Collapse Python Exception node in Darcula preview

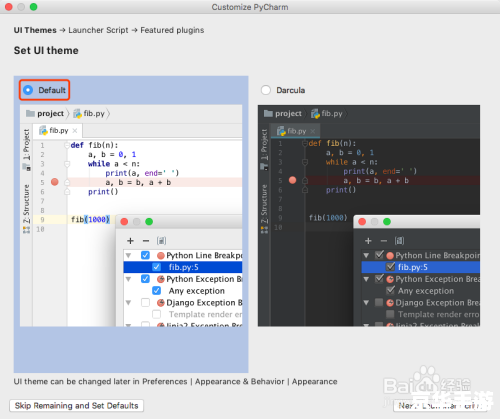pos(366,279)
